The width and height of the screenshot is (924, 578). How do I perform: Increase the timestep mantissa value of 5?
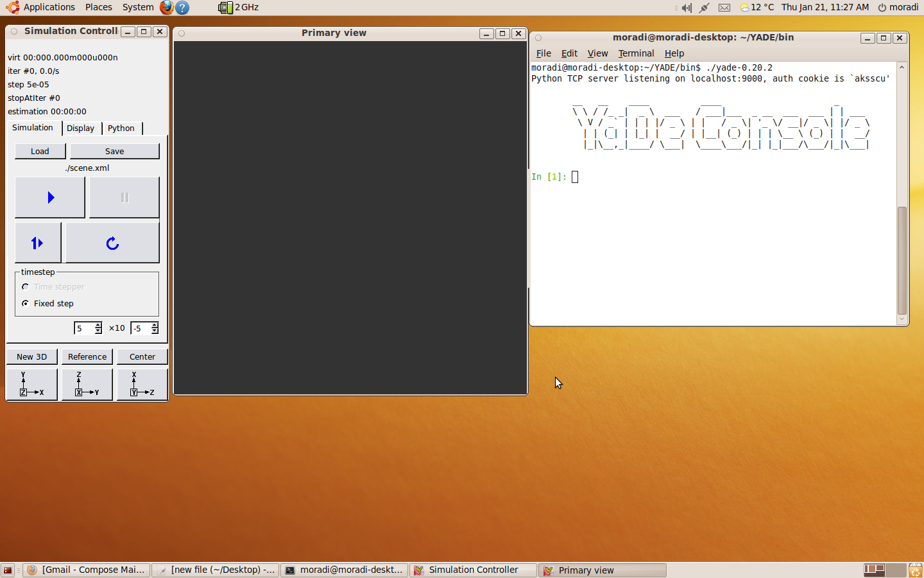98,326
